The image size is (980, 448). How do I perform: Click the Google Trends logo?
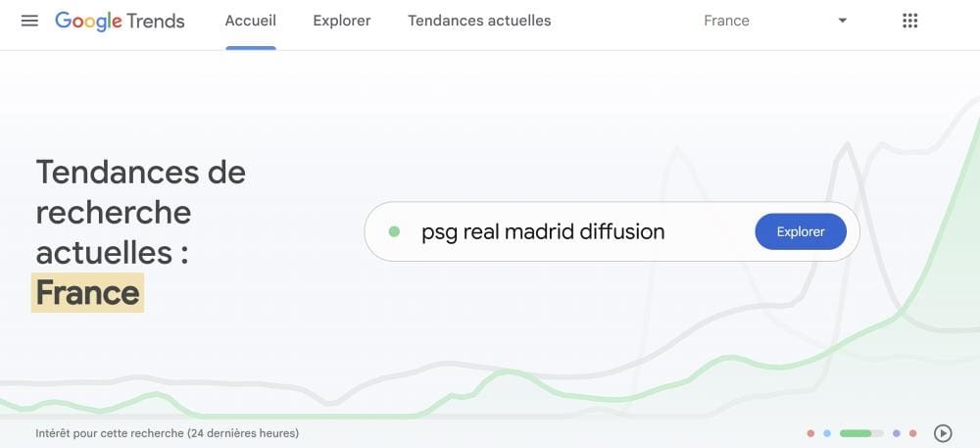coord(120,21)
